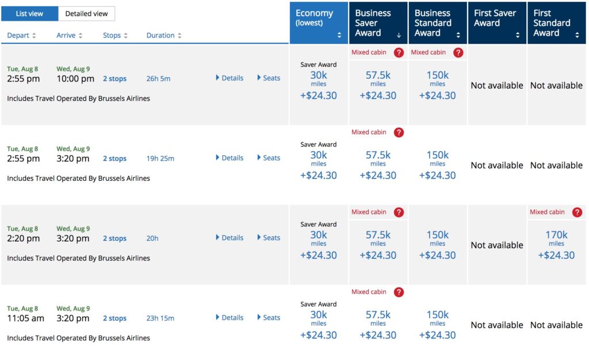Click the mixed cabin help icon in first row Business Standard

coord(458,52)
